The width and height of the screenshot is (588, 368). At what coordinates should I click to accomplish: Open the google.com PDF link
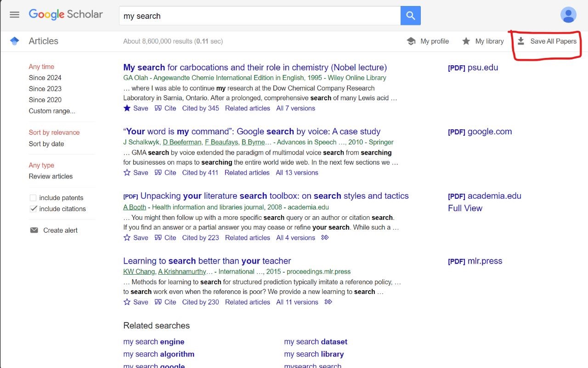pyautogui.click(x=480, y=132)
